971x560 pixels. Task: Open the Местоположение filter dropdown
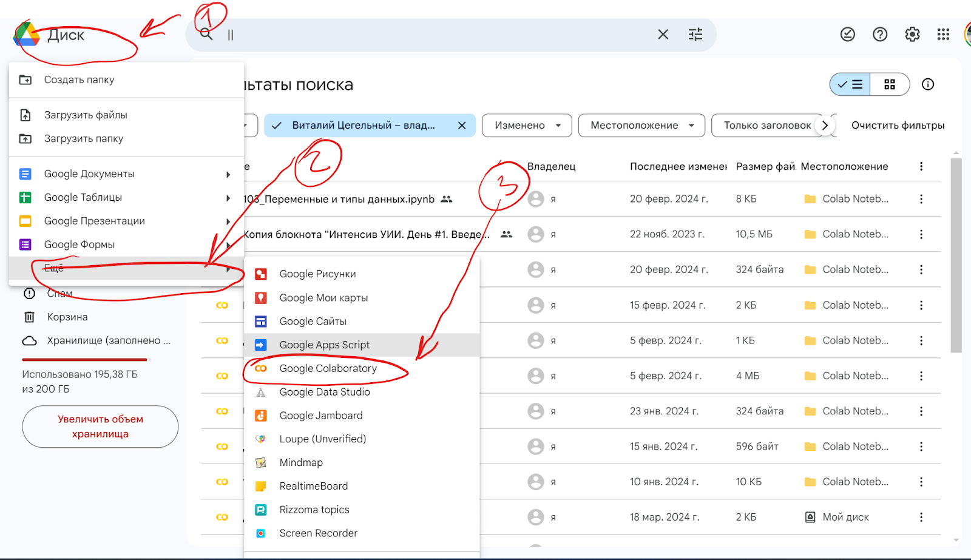click(641, 126)
